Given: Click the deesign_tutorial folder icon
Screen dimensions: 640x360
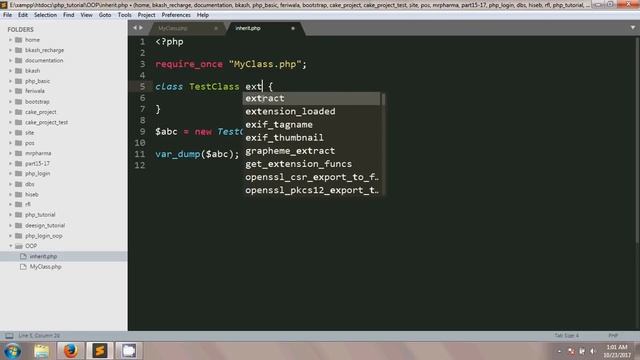Looking at the screenshot, I should click(18, 225).
